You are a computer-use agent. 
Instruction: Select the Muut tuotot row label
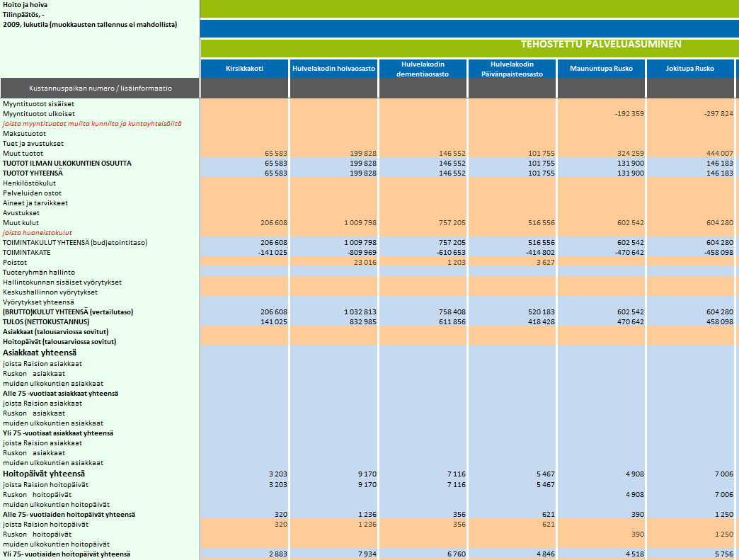click(23, 153)
